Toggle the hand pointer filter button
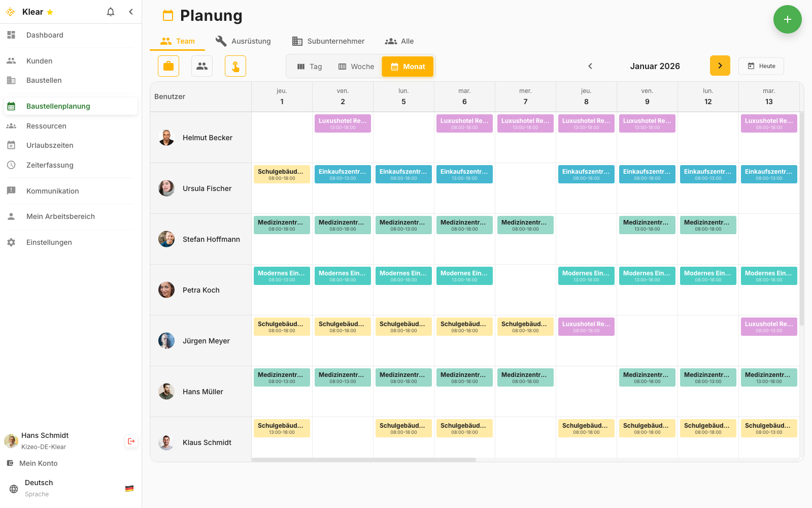This screenshot has height=508, width=812. (235, 66)
